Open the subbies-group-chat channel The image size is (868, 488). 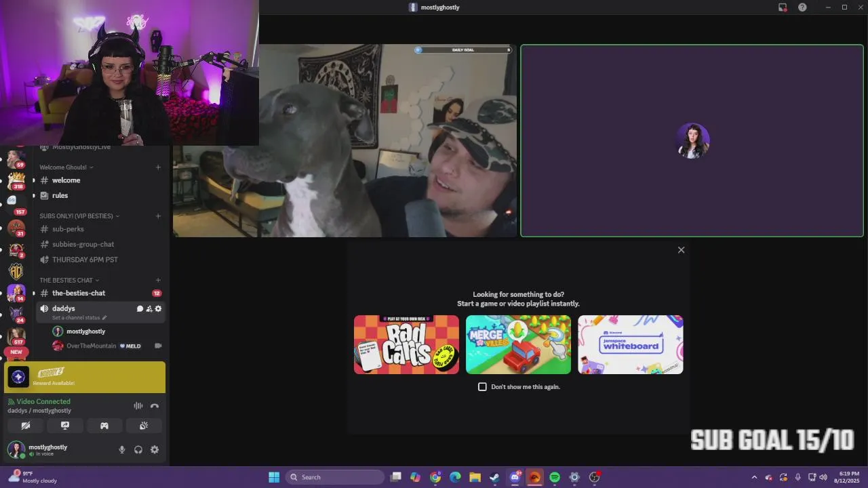tap(100, 244)
